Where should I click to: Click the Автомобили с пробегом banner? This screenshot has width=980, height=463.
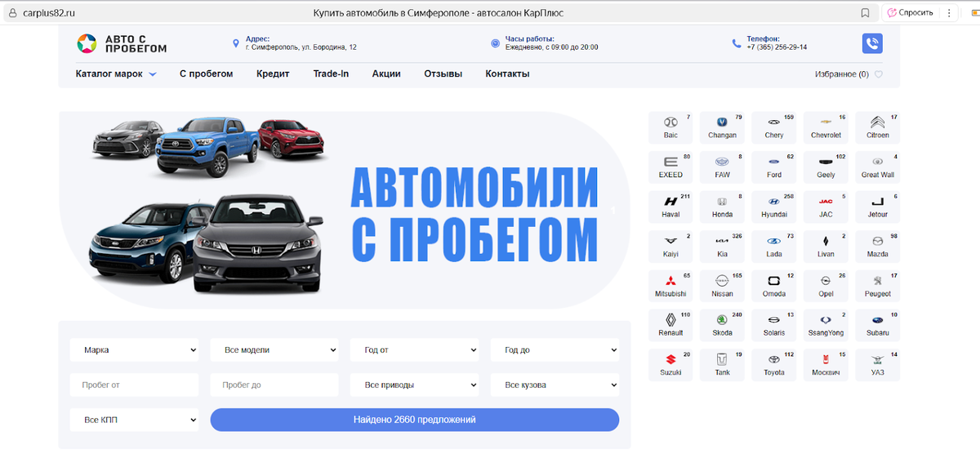(344, 211)
